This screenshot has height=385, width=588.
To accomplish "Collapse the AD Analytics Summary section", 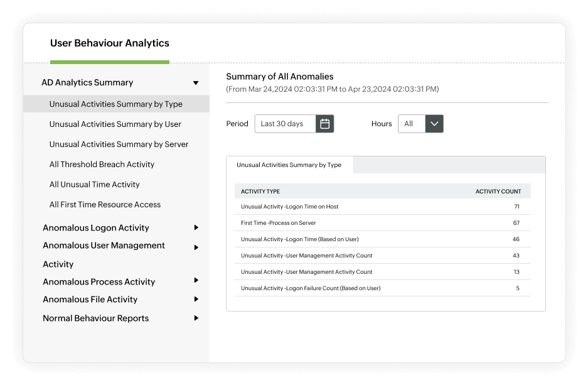I will 196,83.
